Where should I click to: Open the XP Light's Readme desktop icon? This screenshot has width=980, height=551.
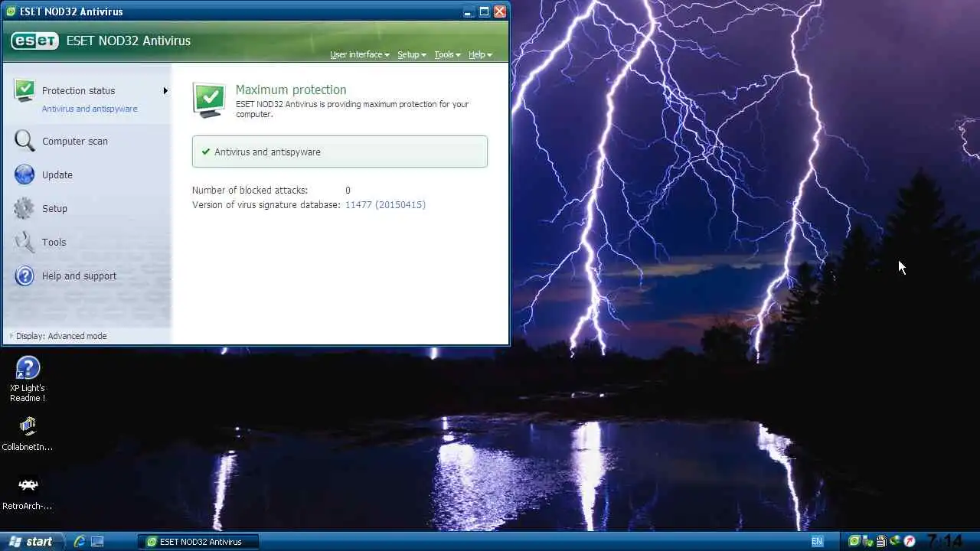pyautogui.click(x=28, y=380)
